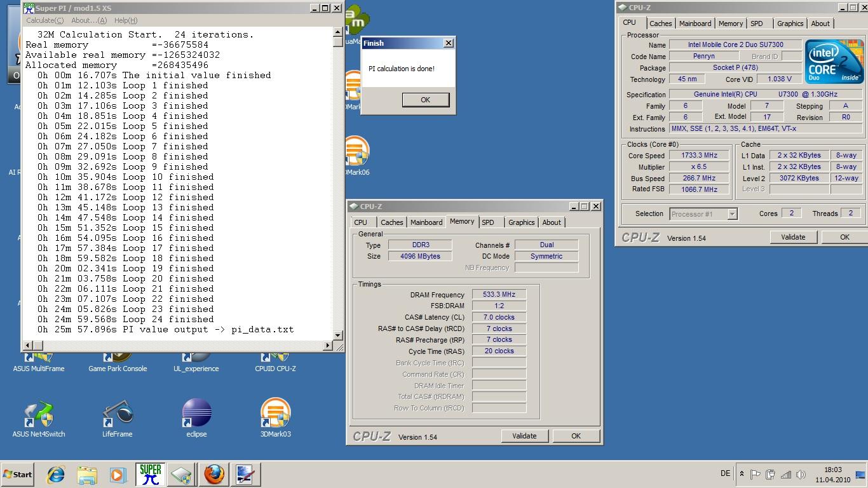Viewport: 868px width, 488px height.
Task: Open Firefox from the taskbar
Action: (x=215, y=474)
